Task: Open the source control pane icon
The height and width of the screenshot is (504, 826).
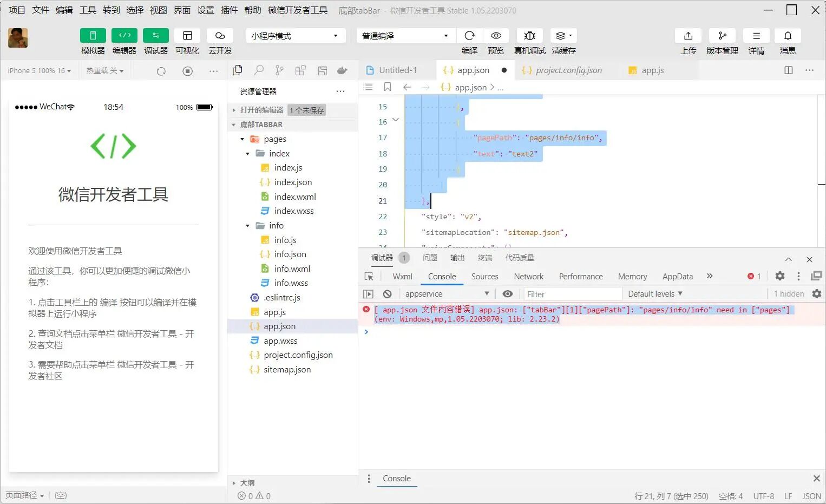Action: [279, 70]
